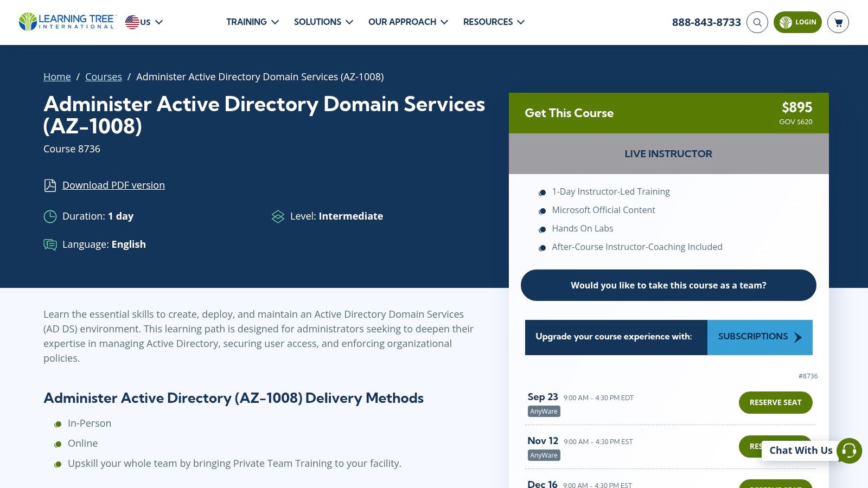868x488 pixels.
Task: Click 'In-Person' delivery method
Action: tap(90, 423)
